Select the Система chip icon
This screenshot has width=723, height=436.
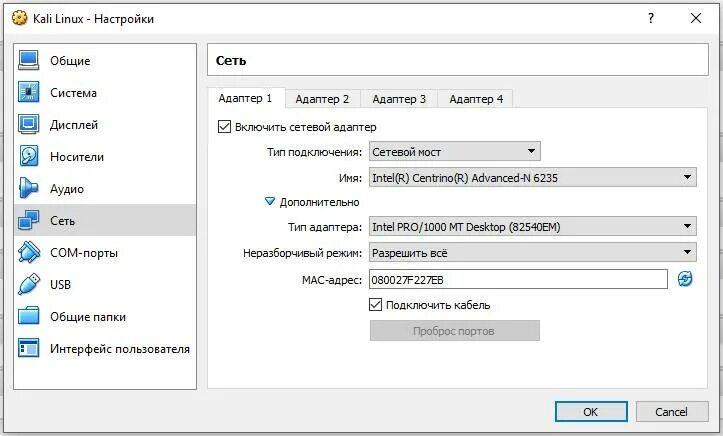coord(29,93)
